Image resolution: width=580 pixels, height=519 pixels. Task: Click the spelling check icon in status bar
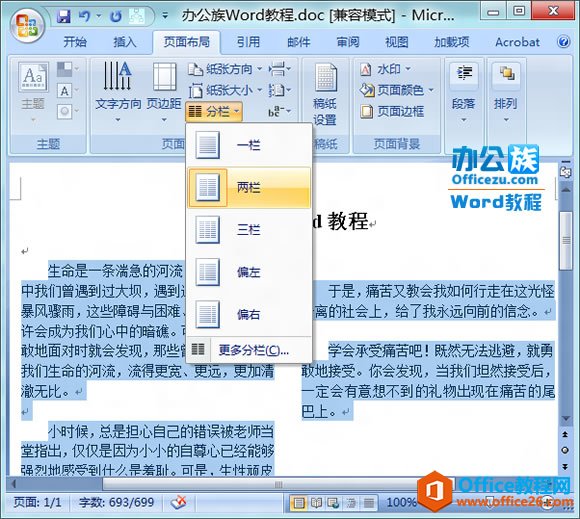179,502
